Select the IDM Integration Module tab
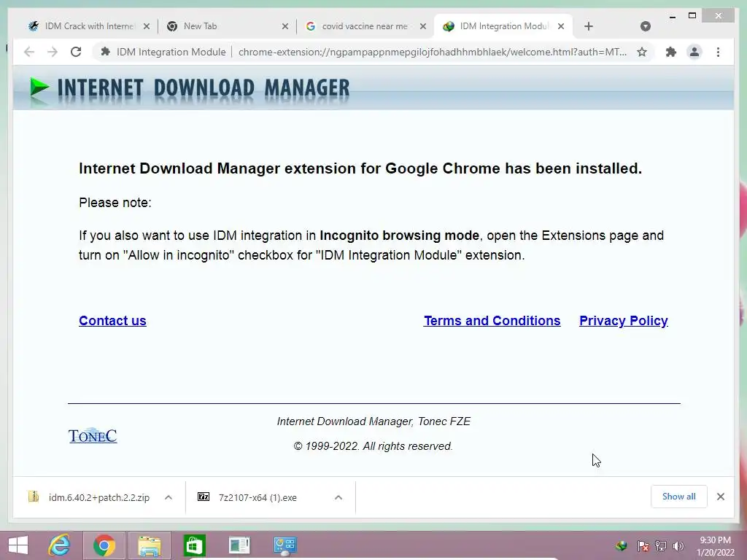The image size is (747, 560). coord(503,26)
